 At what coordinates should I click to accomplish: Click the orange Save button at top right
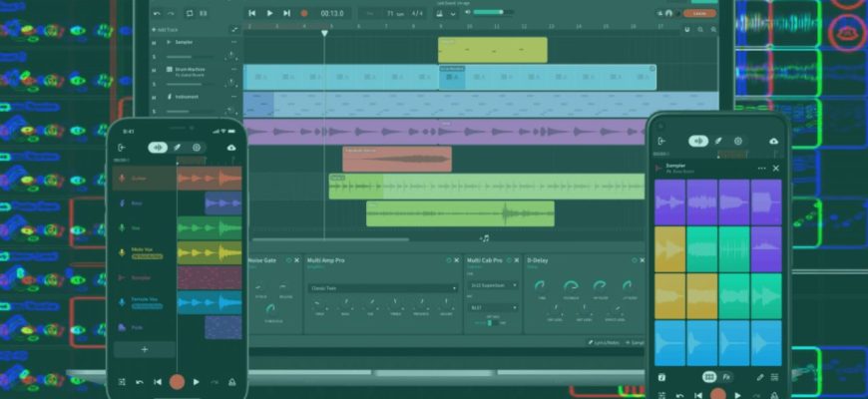click(x=700, y=13)
